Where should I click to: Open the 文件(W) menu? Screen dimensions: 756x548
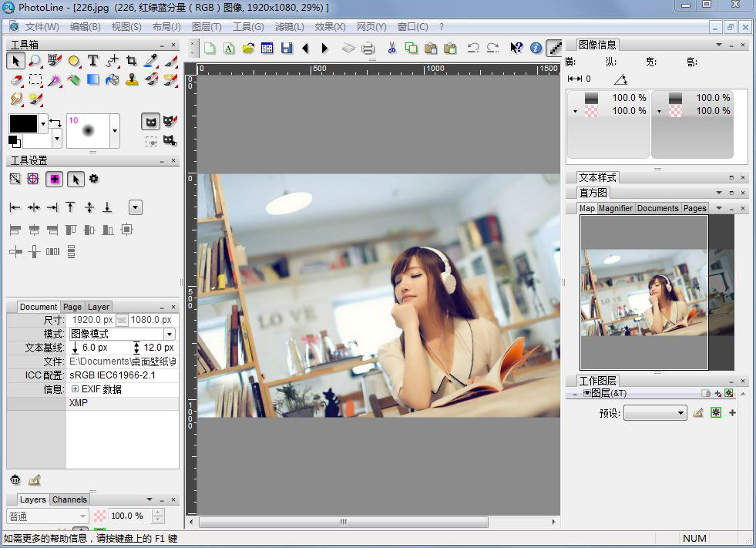pos(42,27)
